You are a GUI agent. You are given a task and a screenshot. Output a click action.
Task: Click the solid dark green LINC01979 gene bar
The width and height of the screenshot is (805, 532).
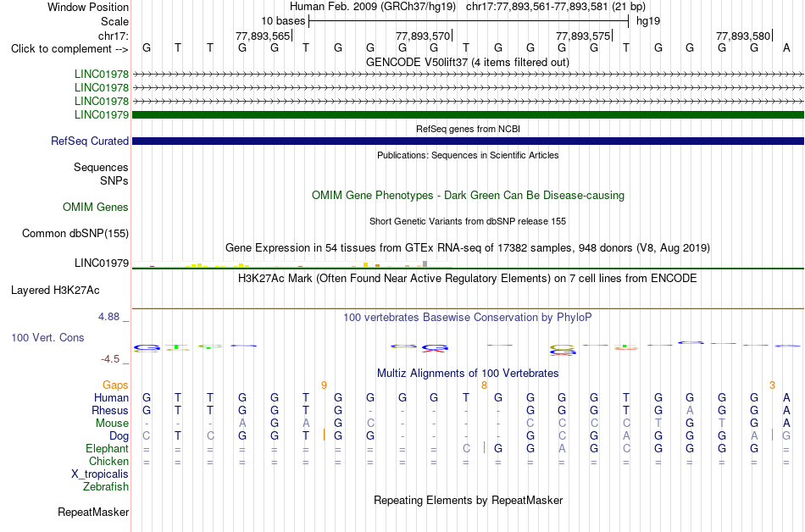(469, 114)
